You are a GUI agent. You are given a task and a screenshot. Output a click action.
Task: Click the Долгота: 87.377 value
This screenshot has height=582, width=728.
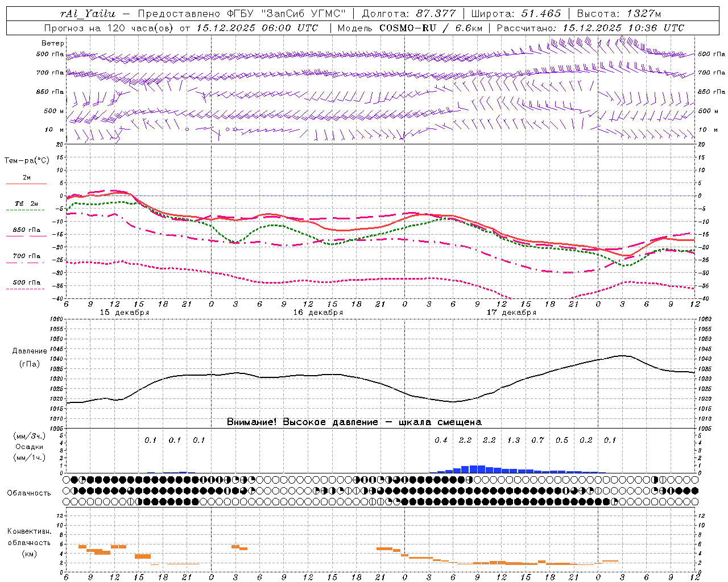pos(409,14)
